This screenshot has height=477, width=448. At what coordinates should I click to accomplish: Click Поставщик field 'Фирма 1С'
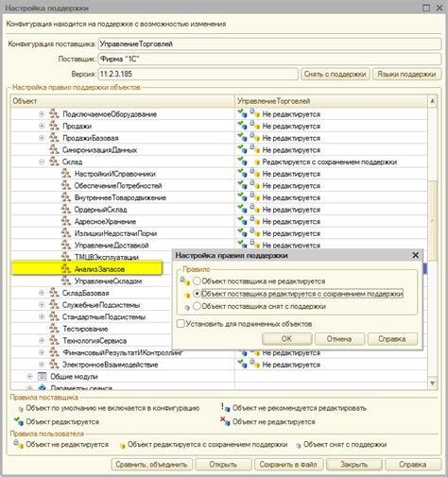[269, 60]
